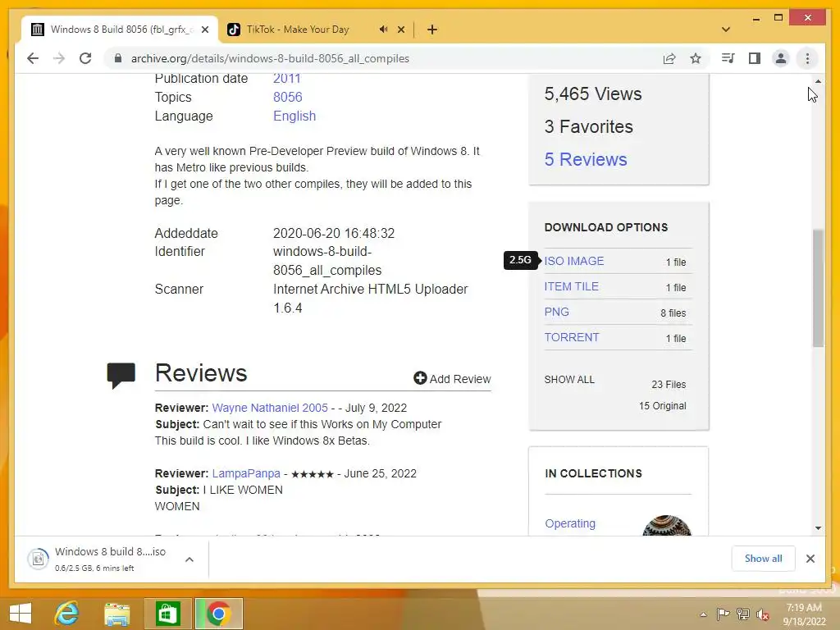Viewport: 840px width, 630px height.
Task: Close the Windows 8 Build 8056 tab
Action: click(x=204, y=30)
